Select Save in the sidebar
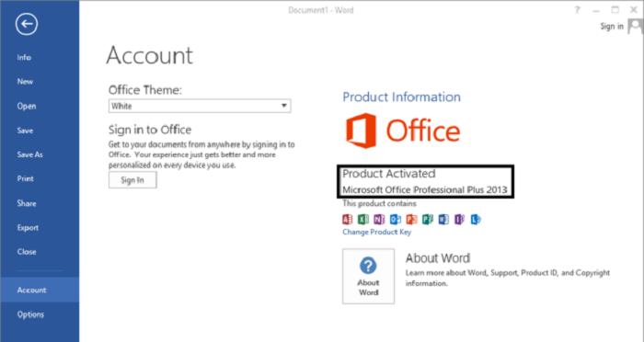This screenshot has width=644, height=342. 25,131
